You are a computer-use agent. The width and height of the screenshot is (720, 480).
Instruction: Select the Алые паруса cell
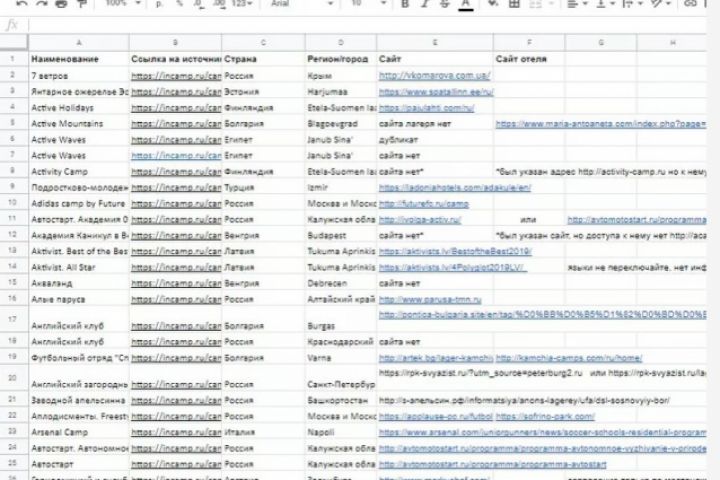(x=79, y=299)
